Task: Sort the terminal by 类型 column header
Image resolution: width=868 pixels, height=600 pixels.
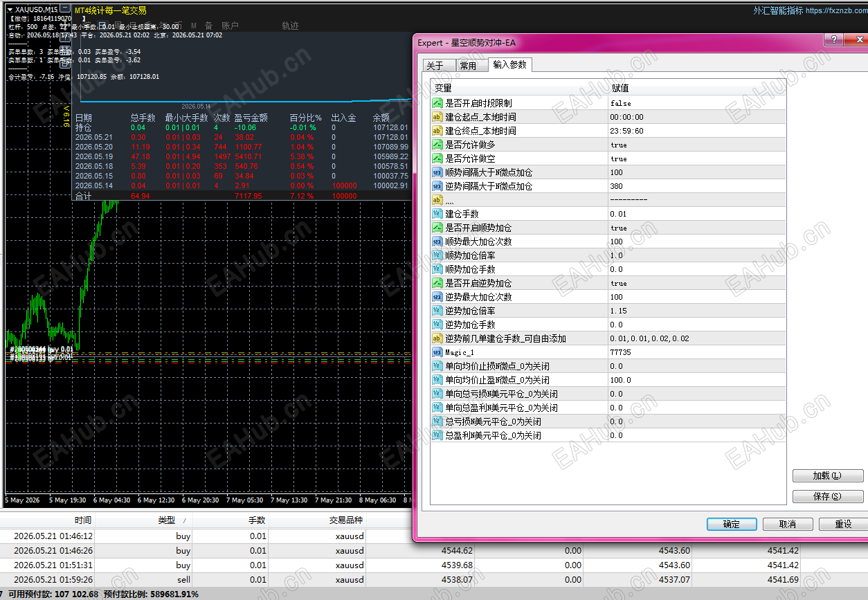Action: (166, 520)
